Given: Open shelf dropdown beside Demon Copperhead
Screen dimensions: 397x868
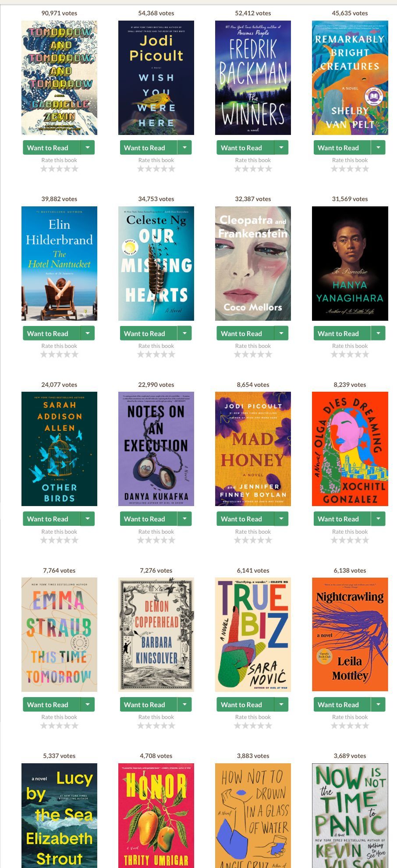Looking at the screenshot, I should click(x=184, y=705).
